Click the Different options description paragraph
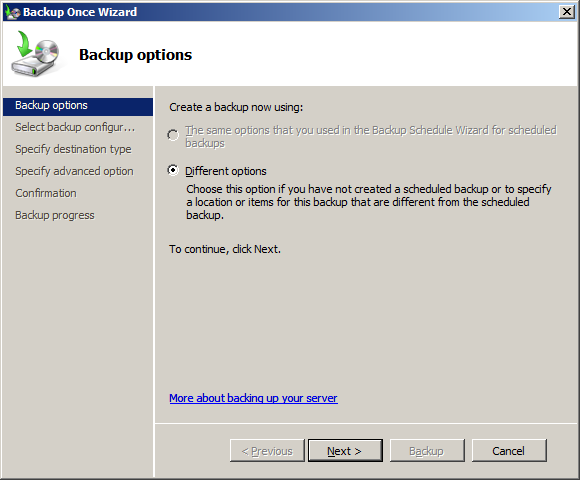 coord(369,202)
